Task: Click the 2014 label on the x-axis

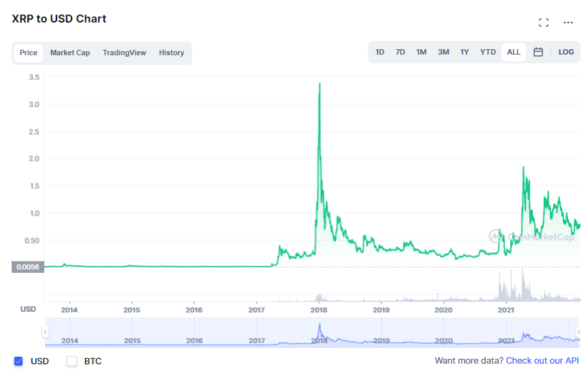Action: click(x=69, y=310)
